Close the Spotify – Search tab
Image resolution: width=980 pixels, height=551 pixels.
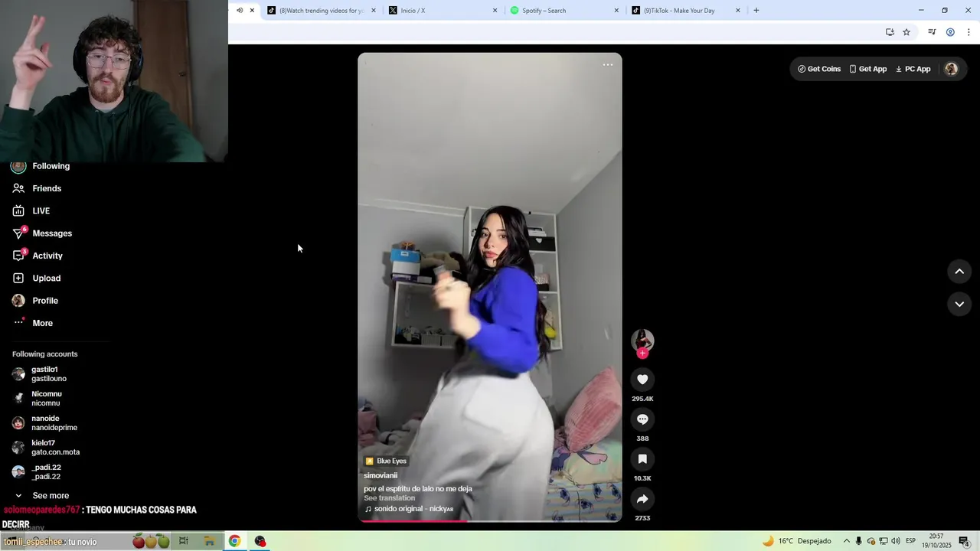(x=616, y=11)
